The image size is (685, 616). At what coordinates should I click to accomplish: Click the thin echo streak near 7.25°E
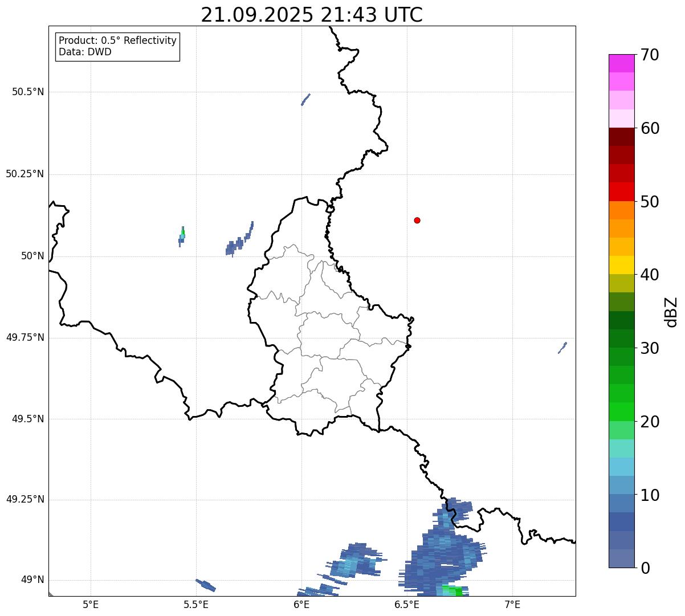(562, 348)
